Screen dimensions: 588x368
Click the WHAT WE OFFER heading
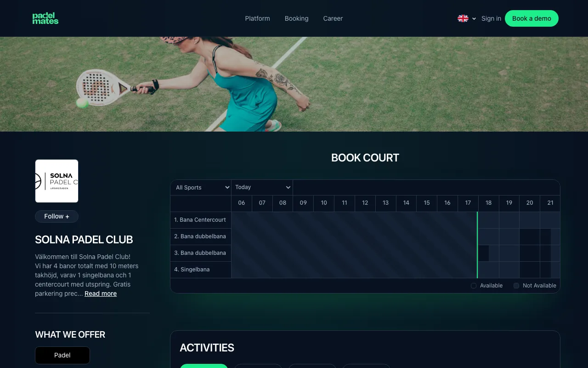70,334
